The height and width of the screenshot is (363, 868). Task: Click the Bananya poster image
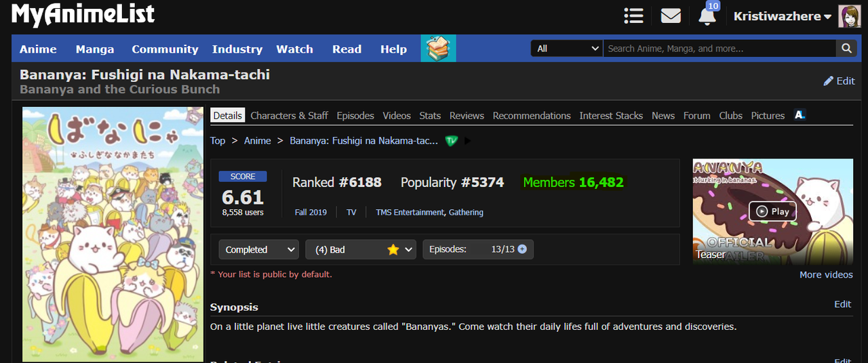113,234
